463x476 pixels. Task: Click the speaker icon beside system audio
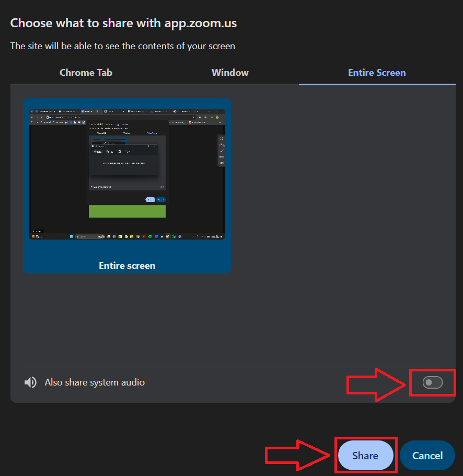(30, 382)
